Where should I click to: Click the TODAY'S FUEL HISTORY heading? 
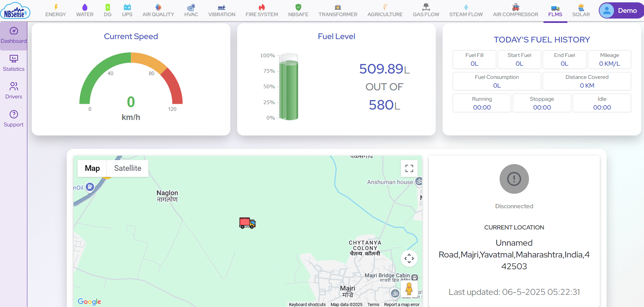tap(542, 40)
